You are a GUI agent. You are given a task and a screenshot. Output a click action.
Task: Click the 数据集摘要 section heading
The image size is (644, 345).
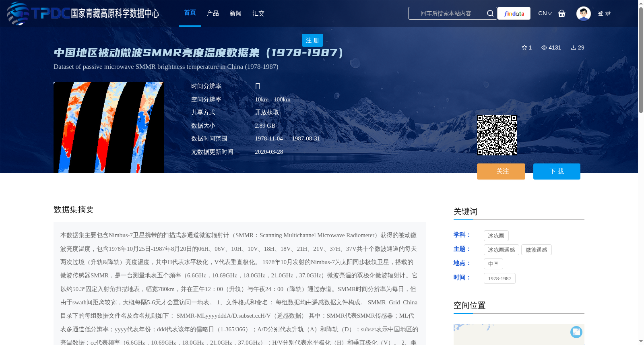[74, 209]
